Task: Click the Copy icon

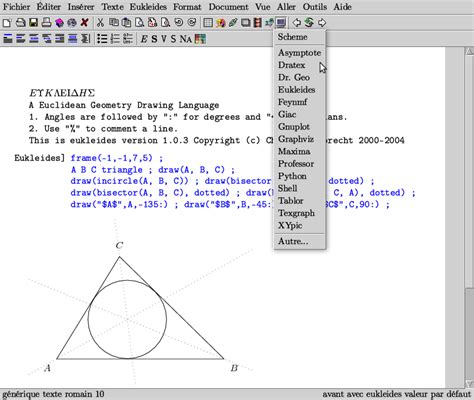Action: [114, 23]
